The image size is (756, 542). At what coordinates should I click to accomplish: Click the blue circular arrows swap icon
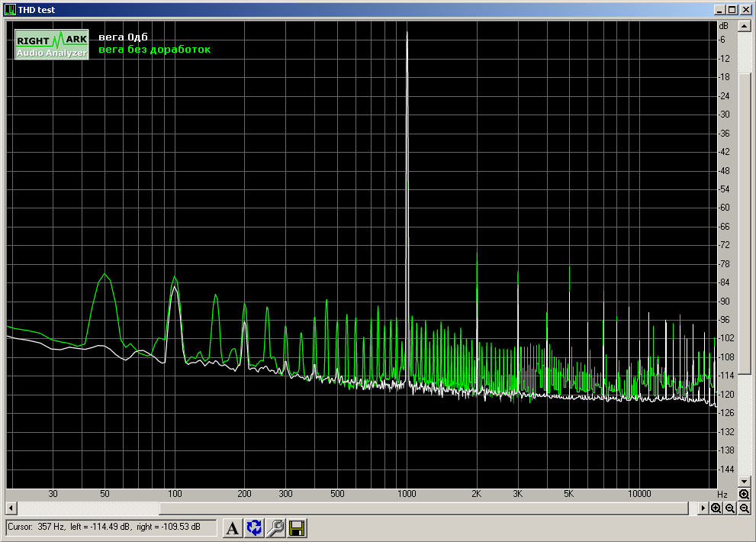[254, 528]
